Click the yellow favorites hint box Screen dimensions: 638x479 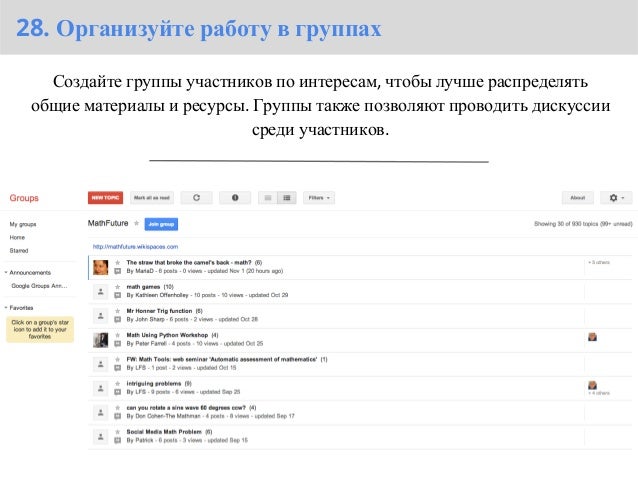pos(40,329)
